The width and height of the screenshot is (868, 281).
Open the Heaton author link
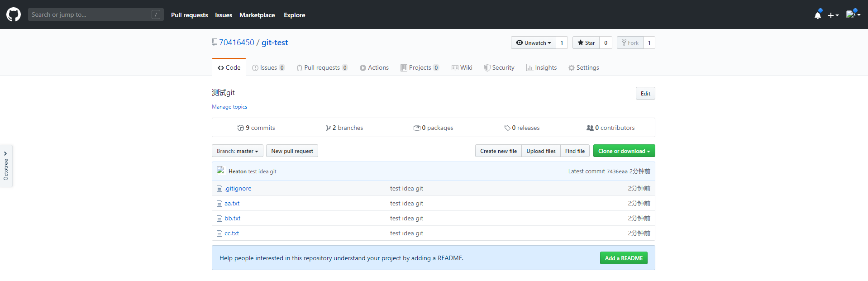pos(238,171)
